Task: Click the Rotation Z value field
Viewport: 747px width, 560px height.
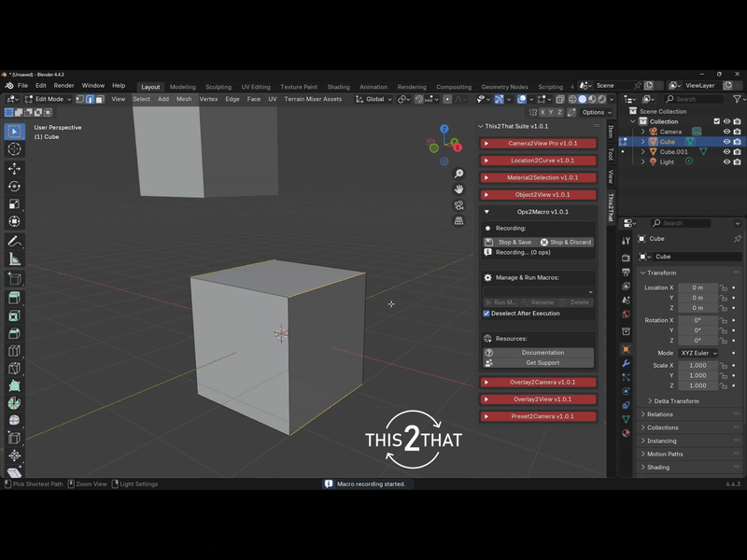Action: click(698, 341)
